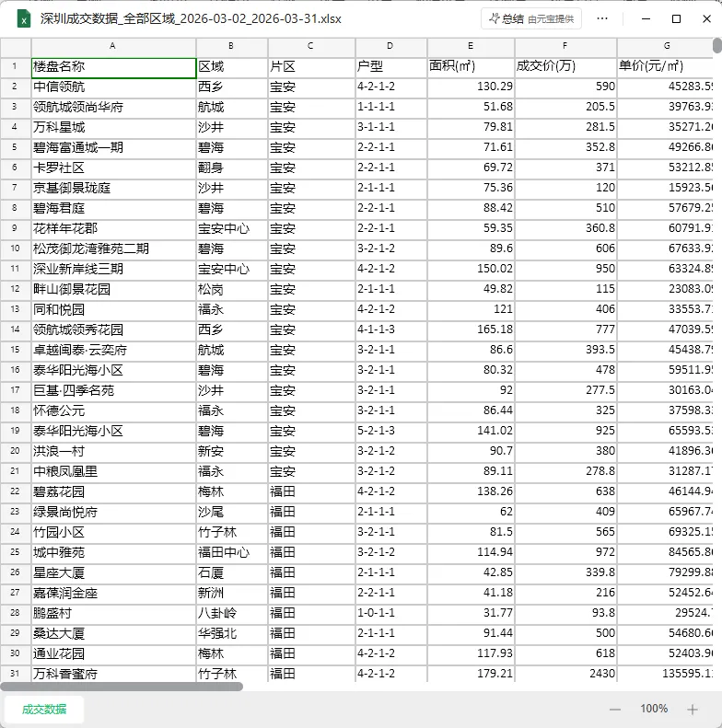Click the 深业新岸线三期 cell
Screen dimensions: 722x728
pyautogui.click(x=113, y=269)
